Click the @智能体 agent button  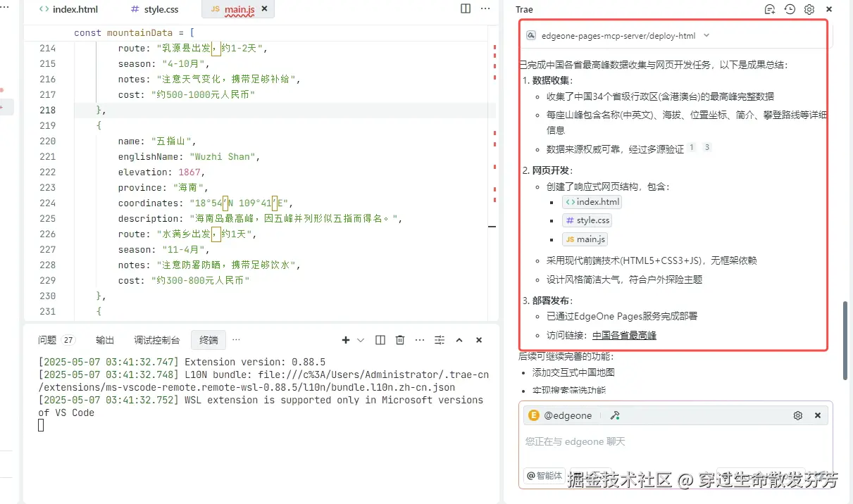(544, 475)
